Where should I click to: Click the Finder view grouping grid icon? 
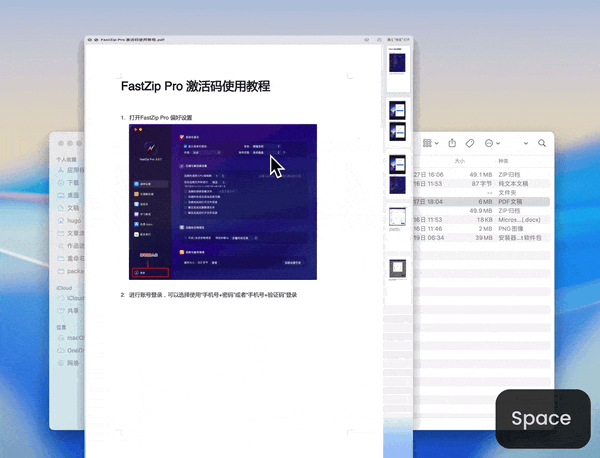427,143
